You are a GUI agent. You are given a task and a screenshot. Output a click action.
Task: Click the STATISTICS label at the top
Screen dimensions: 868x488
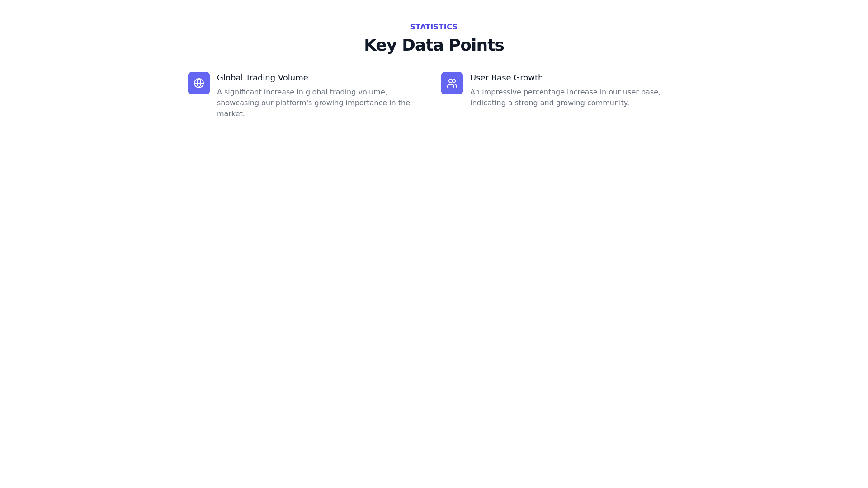point(434,27)
